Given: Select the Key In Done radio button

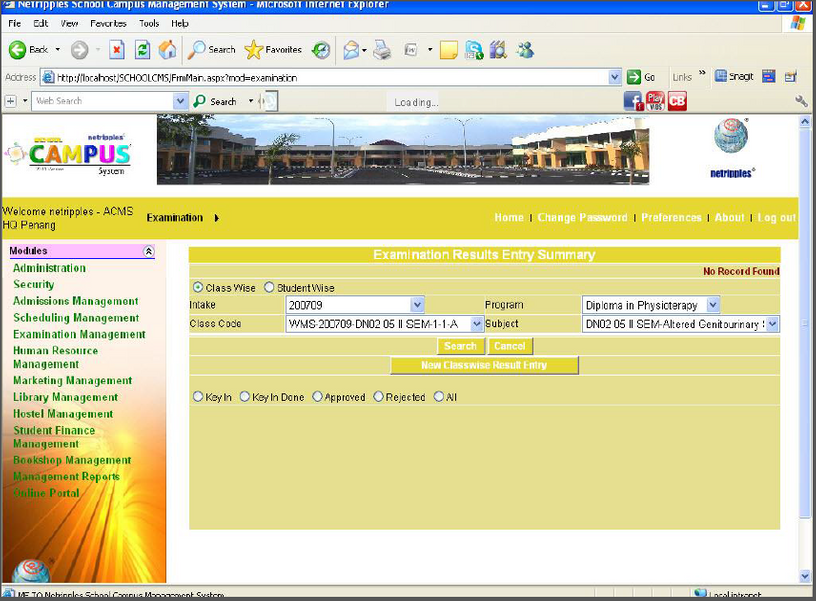Looking at the screenshot, I should [x=245, y=397].
